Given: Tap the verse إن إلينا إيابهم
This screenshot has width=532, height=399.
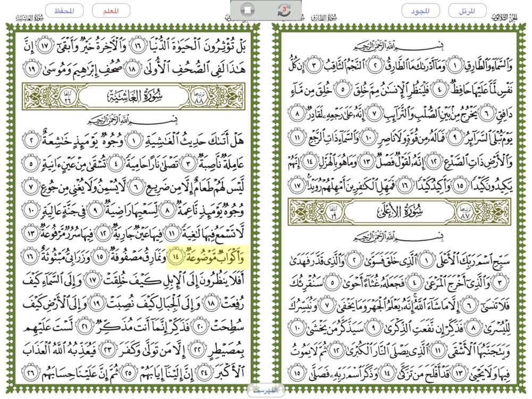Looking at the screenshot, I should pyautogui.click(x=166, y=374).
